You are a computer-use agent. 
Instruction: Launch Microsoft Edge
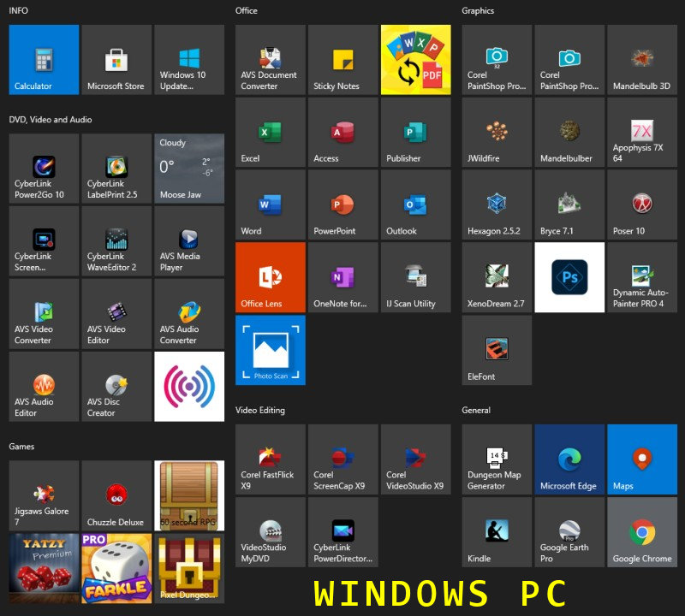(569, 459)
